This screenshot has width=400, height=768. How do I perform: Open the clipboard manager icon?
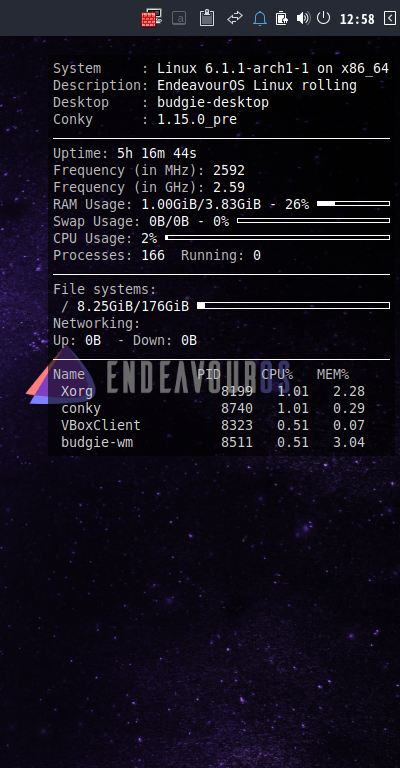(x=207, y=18)
